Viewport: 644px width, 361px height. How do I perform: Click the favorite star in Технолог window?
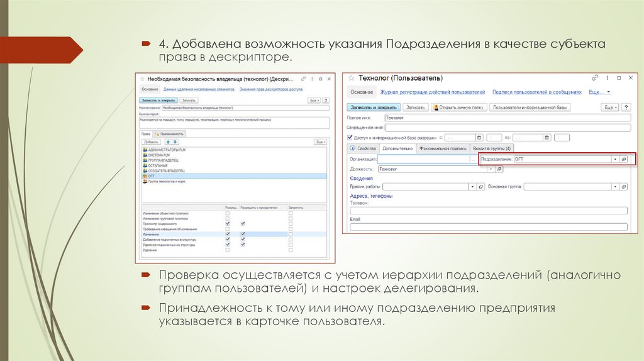tap(351, 79)
